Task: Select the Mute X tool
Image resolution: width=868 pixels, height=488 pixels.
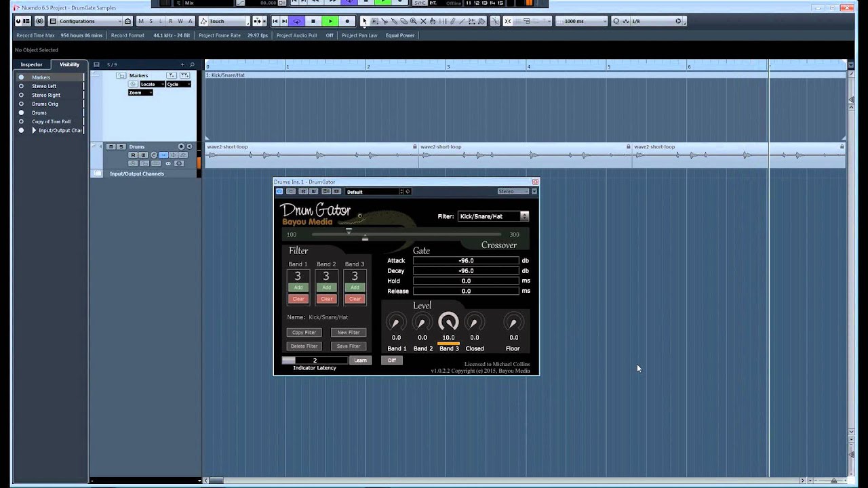Action: [423, 21]
